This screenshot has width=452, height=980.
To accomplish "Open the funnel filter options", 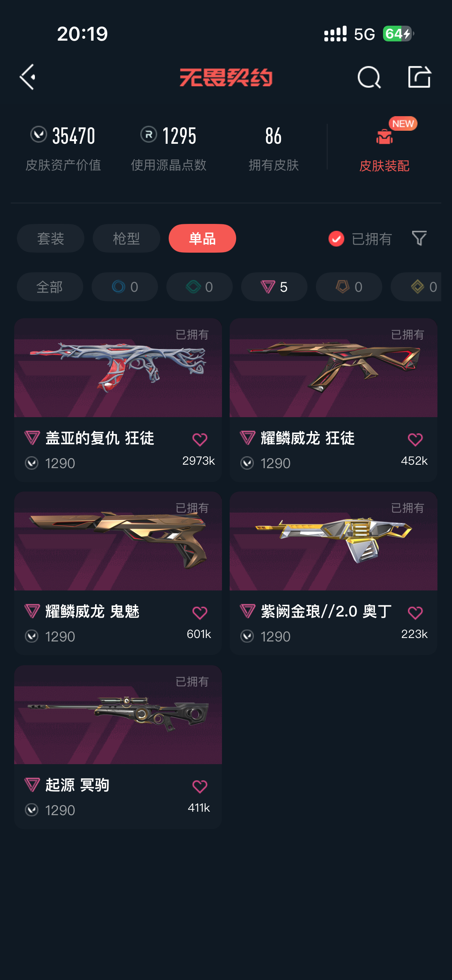I will click(x=419, y=238).
